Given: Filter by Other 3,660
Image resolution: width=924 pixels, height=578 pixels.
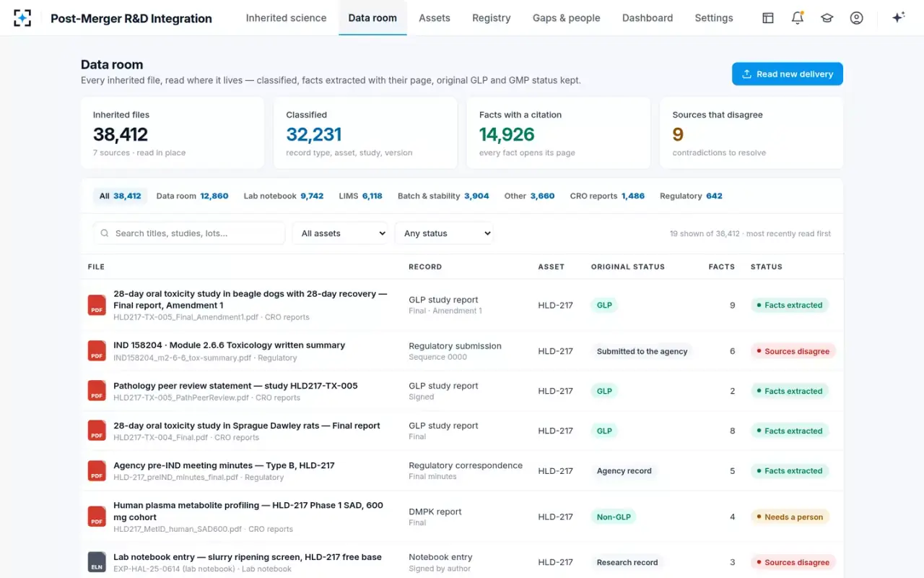Looking at the screenshot, I should [x=530, y=196].
